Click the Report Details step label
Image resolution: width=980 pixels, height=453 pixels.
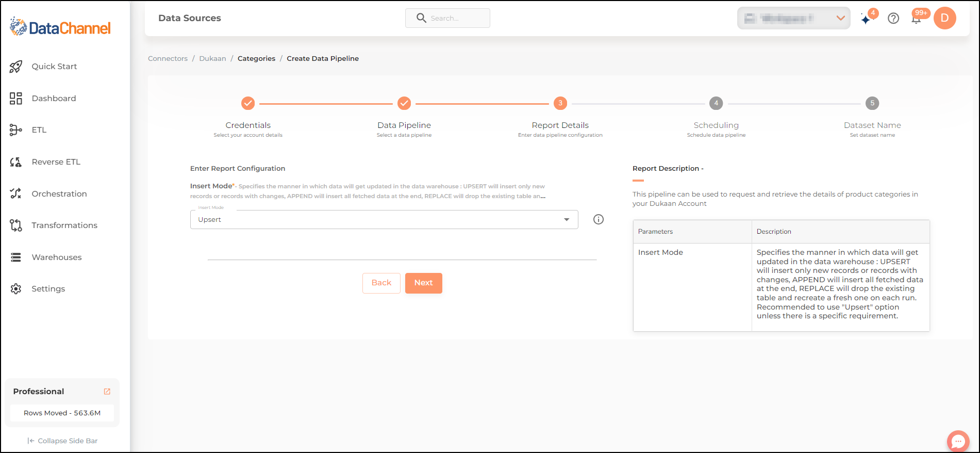pos(560,125)
